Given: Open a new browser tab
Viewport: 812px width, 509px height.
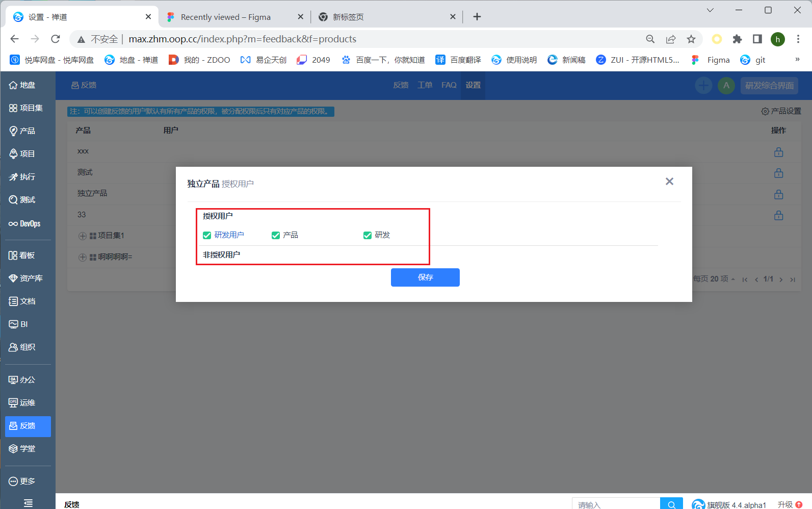Looking at the screenshot, I should (x=477, y=17).
